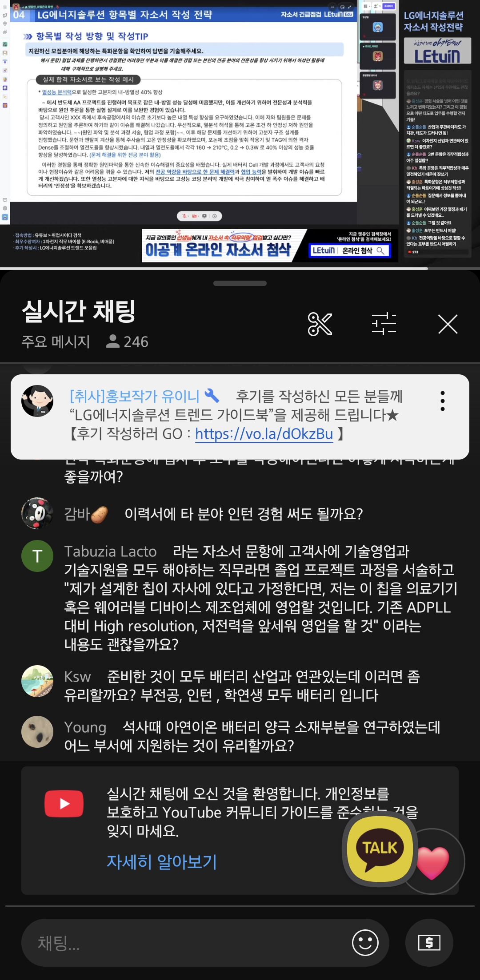This screenshot has width=480, height=980.
Task: Open the emoji picker in chat
Action: tap(365, 943)
